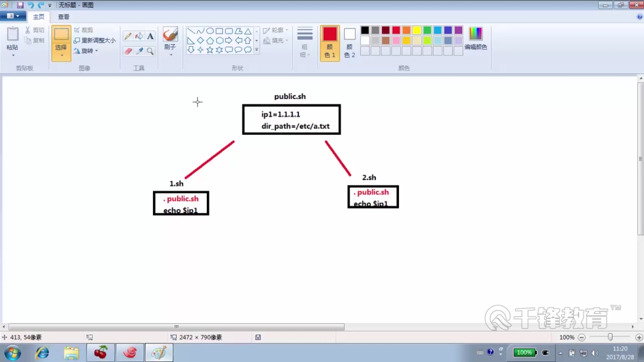Select the Fill with color bucket tool
Viewport: 644px width, 362px height.
[139, 36]
